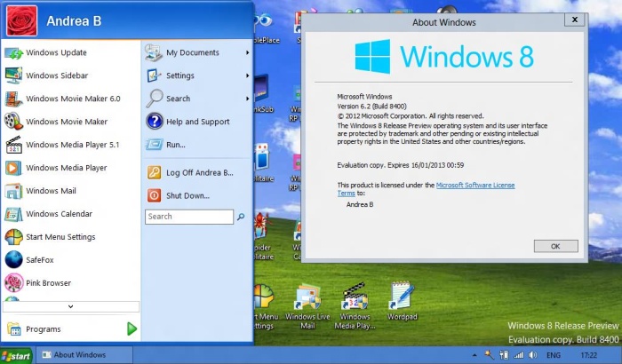
Task: Click the 17:22 taskbar clock
Action: click(x=588, y=355)
